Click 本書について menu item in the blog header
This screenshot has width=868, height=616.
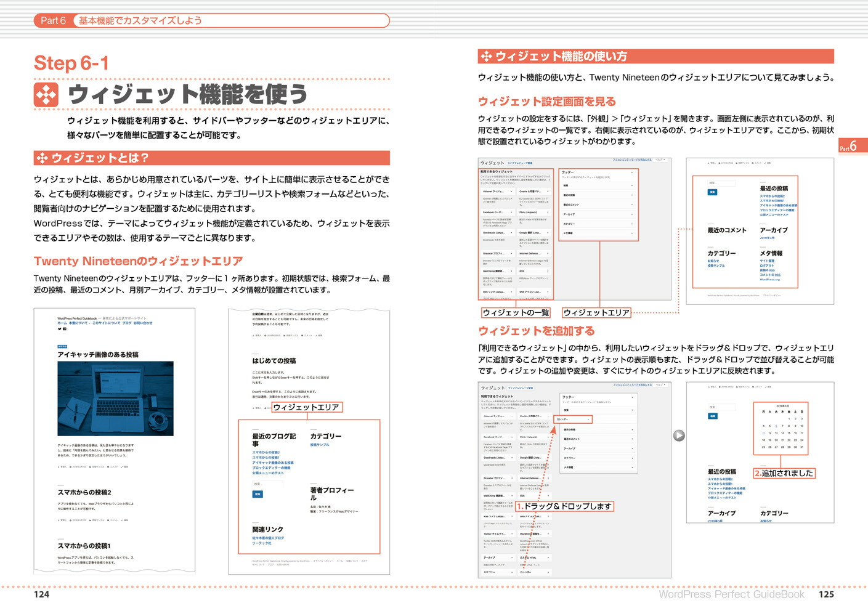click(79, 323)
